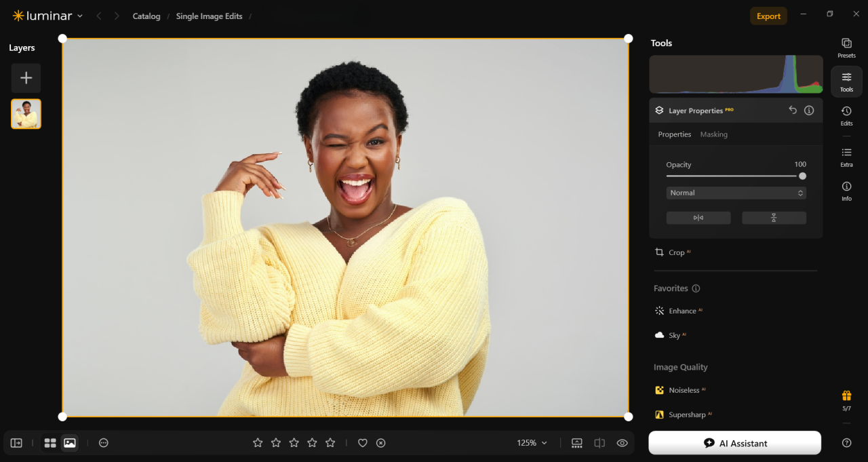Select the portrait layer thumbnail
Image resolution: width=868 pixels, height=462 pixels.
click(26, 114)
